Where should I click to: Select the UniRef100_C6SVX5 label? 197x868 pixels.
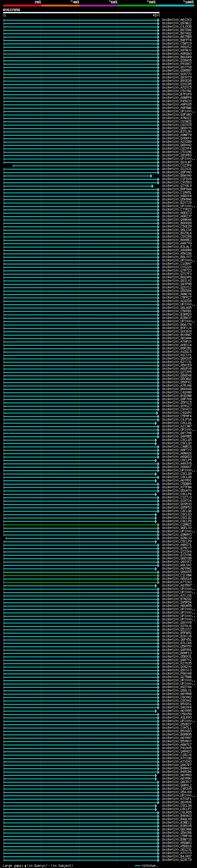point(176,125)
